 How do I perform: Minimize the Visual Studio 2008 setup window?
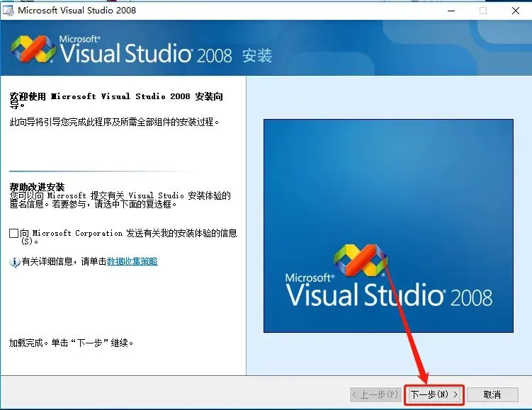coord(451,11)
